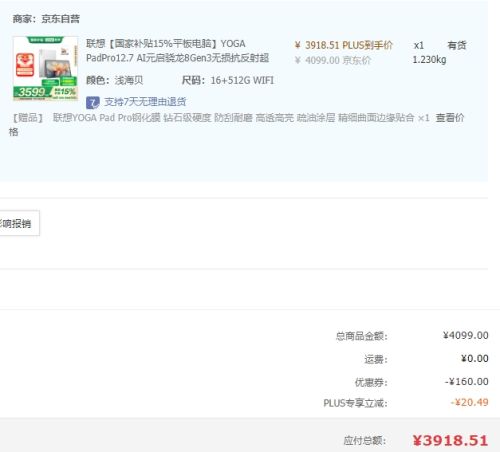Open 支持7天无理由退货 return policy link
Image resolution: width=500 pixels, height=452 pixels.
point(145,102)
